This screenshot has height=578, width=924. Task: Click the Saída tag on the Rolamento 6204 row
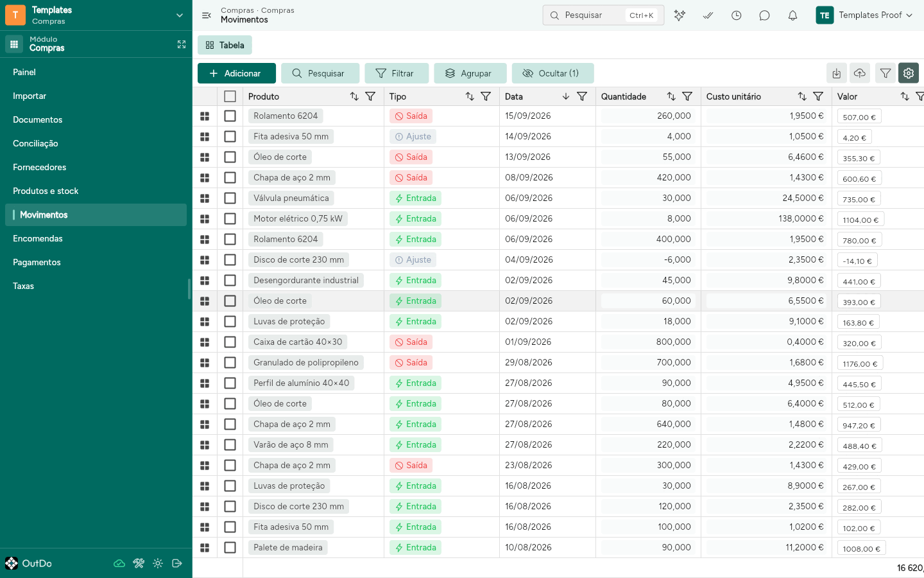411,116
